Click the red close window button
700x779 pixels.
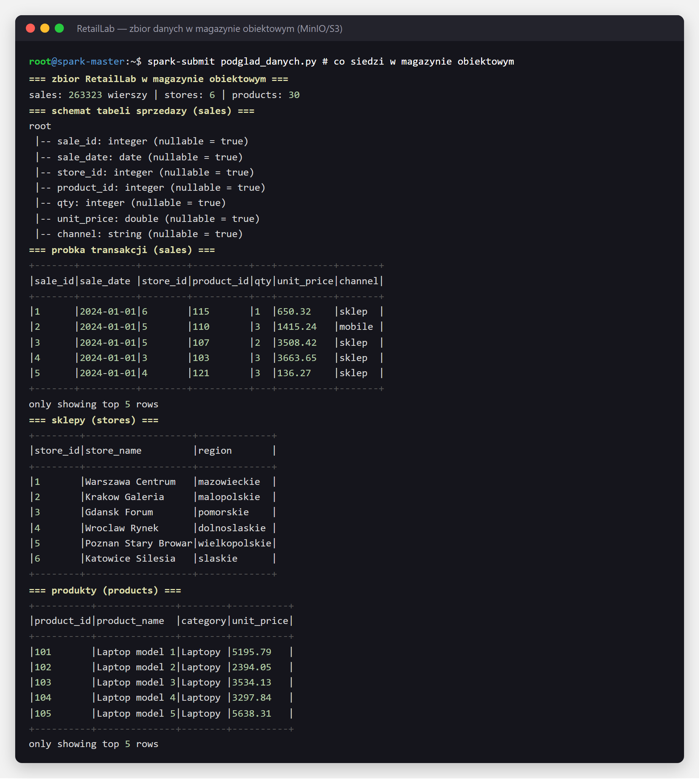pos(30,28)
